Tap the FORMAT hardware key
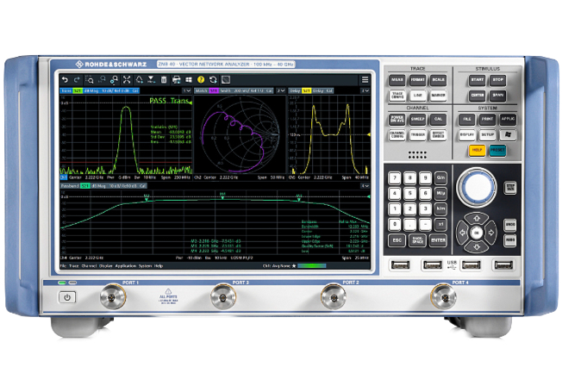 (417, 80)
